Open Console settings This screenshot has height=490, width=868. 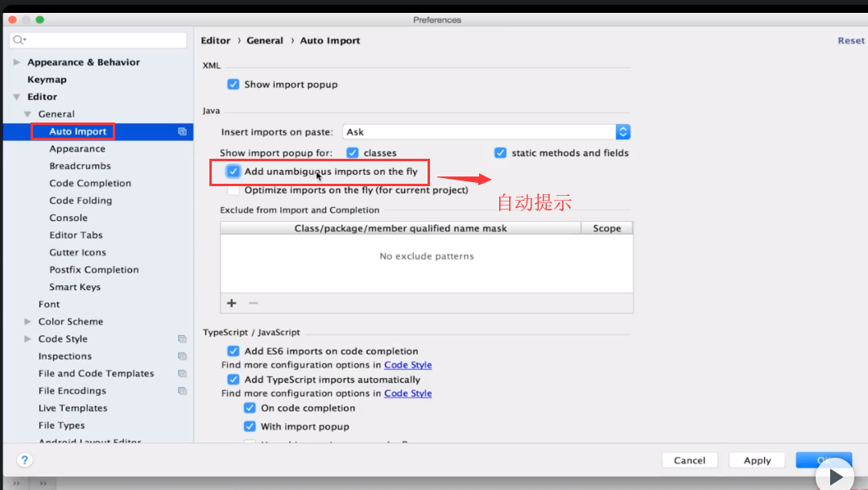(x=68, y=218)
